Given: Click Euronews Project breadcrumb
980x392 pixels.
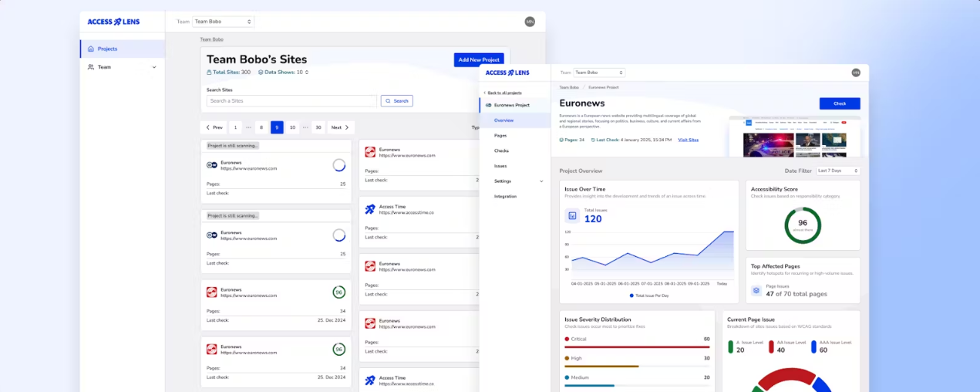Looking at the screenshot, I should tap(603, 88).
